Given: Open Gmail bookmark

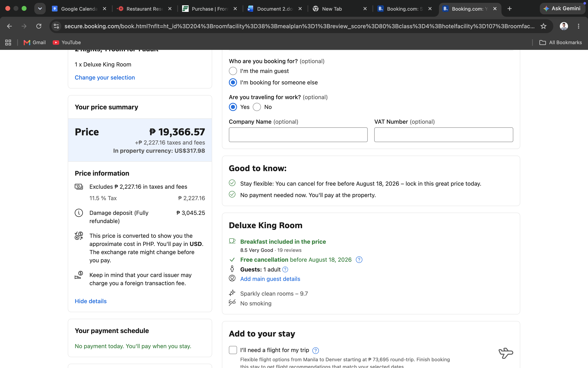Looking at the screenshot, I should (x=35, y=43).
